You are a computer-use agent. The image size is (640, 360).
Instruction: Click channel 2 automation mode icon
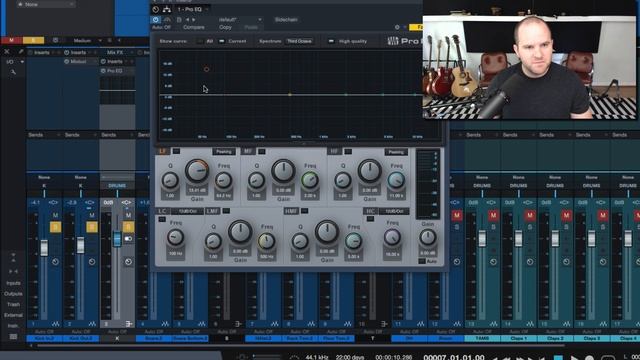click(x=92, y=262)
